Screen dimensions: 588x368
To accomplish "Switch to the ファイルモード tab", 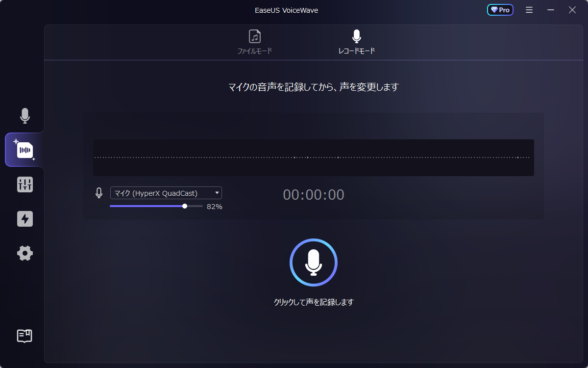I will 254,51.
